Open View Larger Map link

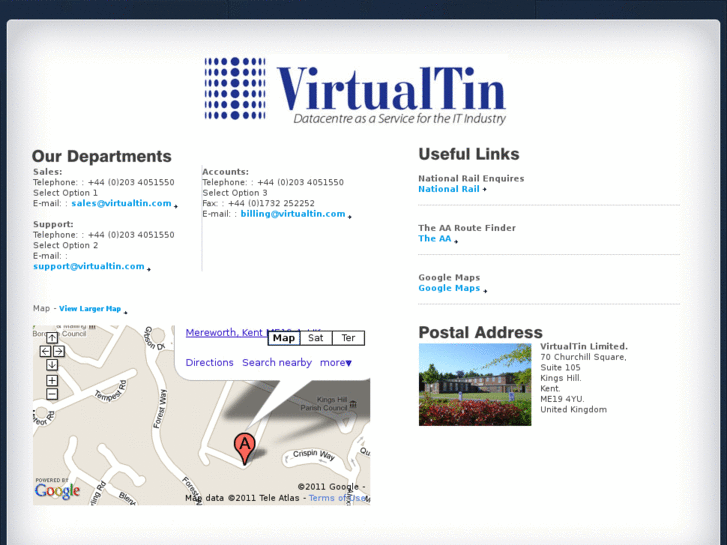tap(90, 308)
